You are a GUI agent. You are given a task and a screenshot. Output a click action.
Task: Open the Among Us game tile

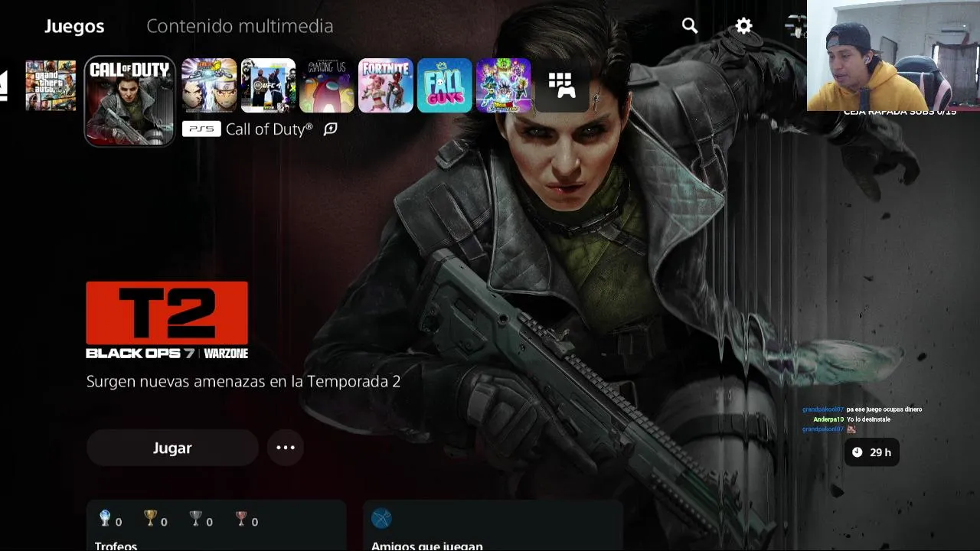(327, 86)
